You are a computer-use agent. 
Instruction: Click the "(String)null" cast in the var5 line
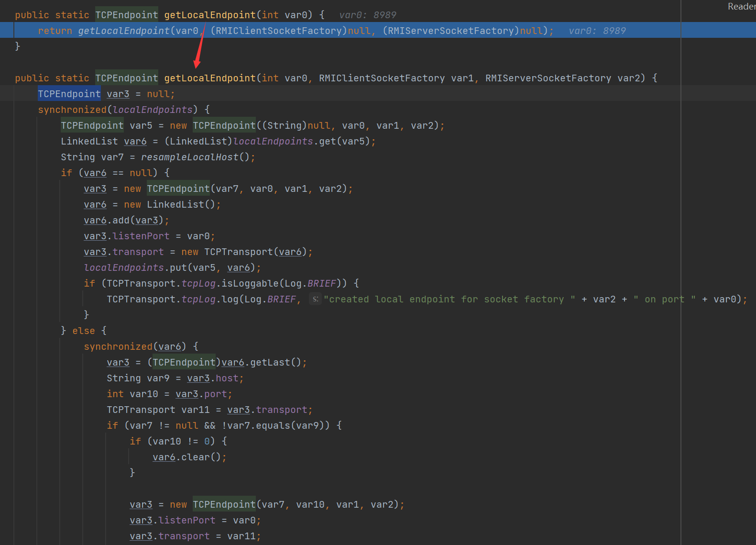296,125
